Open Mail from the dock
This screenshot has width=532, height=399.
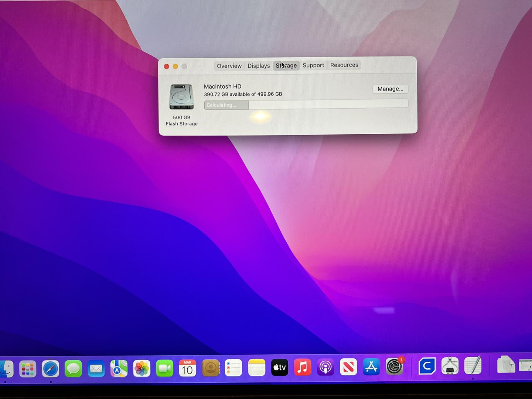pyautogui.click(x=96, y=369)
